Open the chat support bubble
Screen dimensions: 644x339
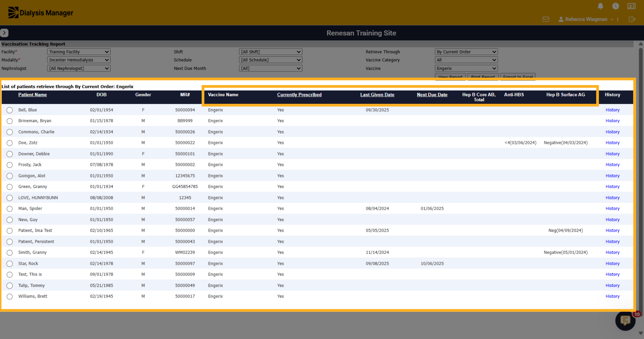625,320
